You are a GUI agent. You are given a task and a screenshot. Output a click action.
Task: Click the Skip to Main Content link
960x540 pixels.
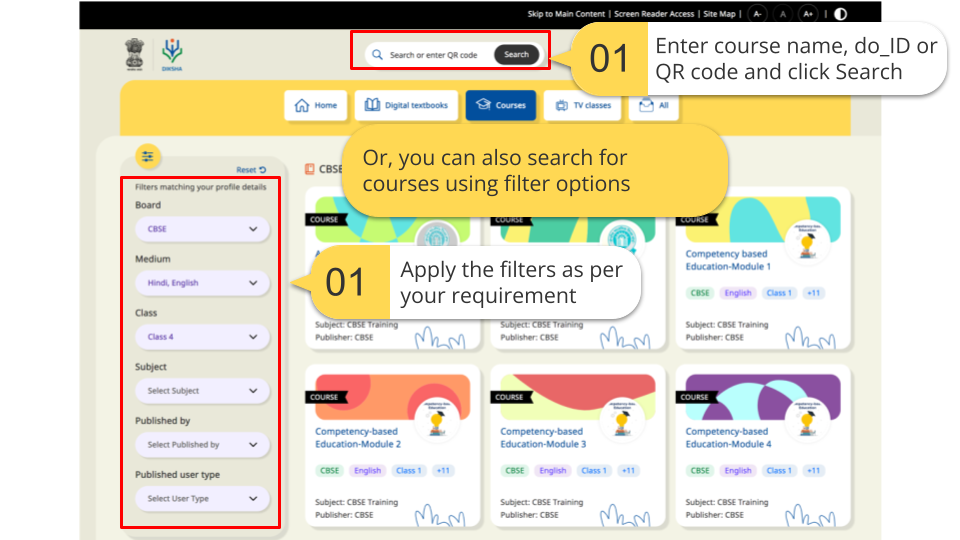coord(567,14)
